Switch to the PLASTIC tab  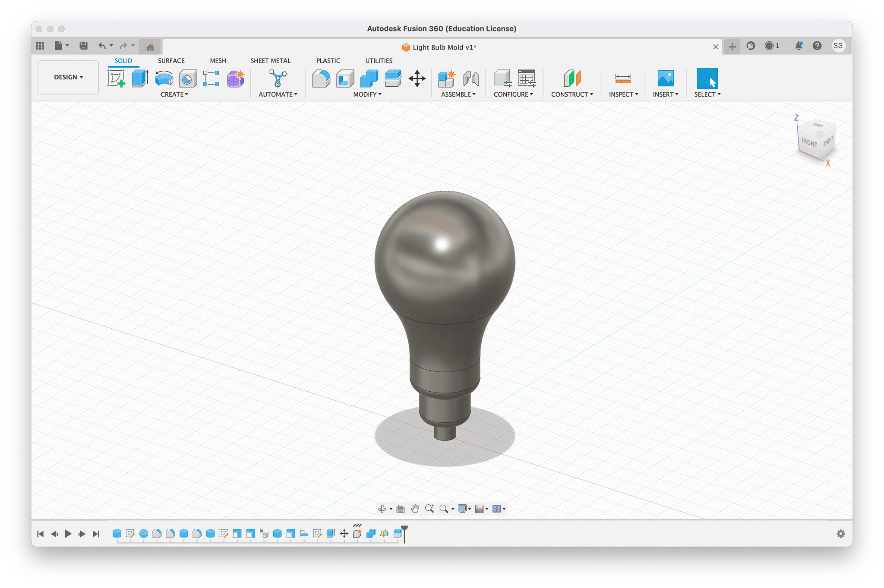(x=328, y=61)
